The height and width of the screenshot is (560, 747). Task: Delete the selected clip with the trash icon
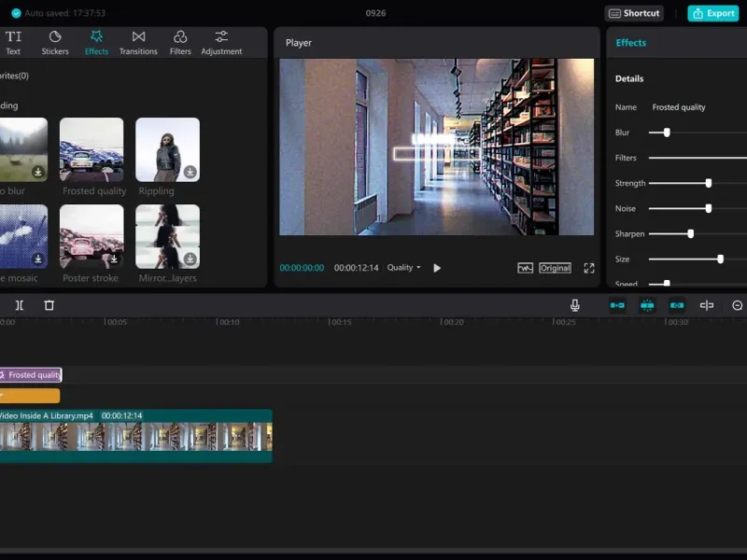49,305
